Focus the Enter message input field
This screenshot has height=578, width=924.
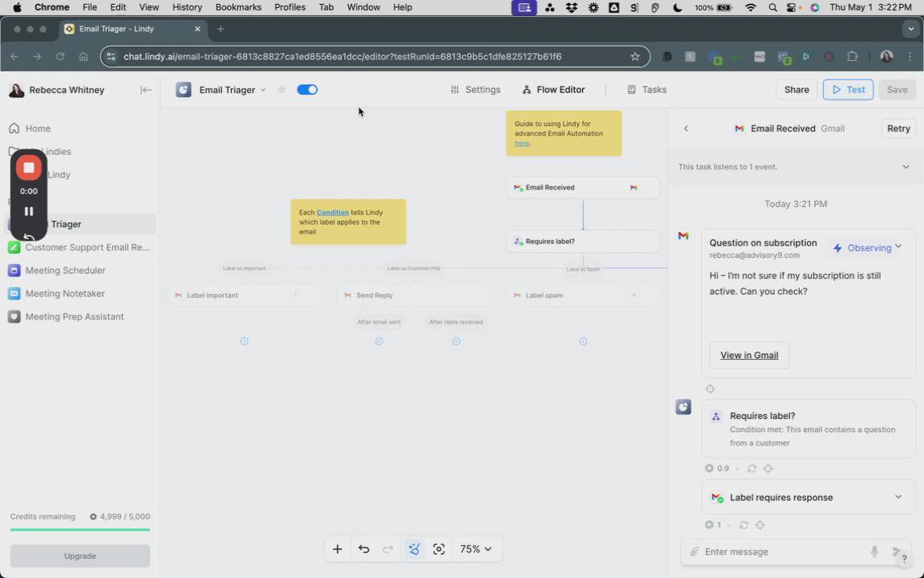pos(783,552)
